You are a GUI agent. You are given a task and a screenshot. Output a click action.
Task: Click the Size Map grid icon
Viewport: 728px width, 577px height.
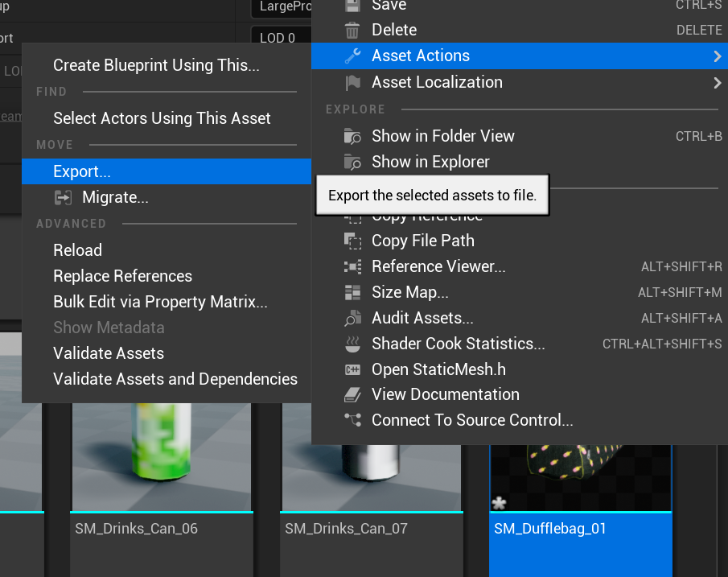tap(352, 292)
